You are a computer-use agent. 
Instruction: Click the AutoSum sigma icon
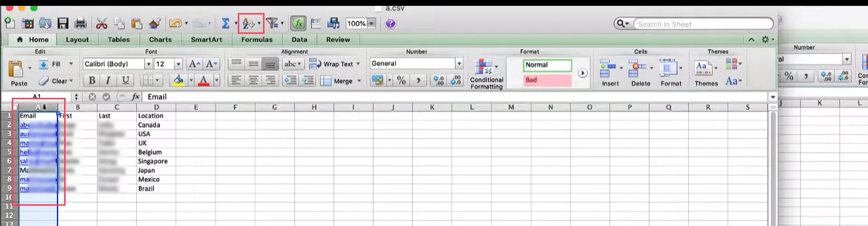pos(226,23)
